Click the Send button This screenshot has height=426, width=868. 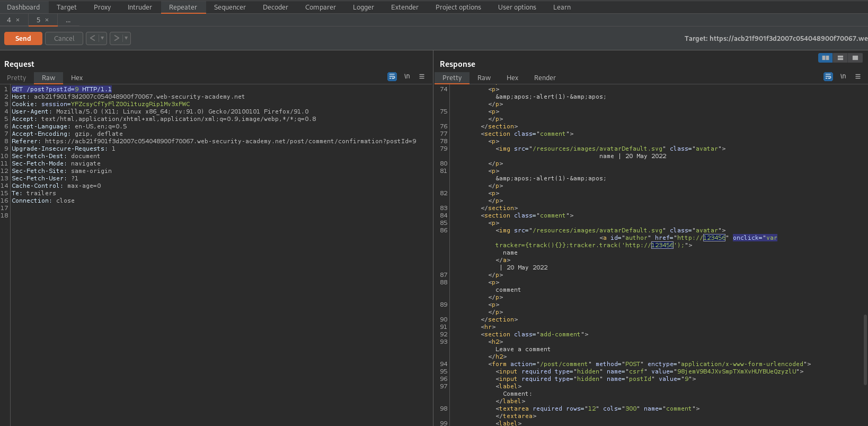(23, 38)
